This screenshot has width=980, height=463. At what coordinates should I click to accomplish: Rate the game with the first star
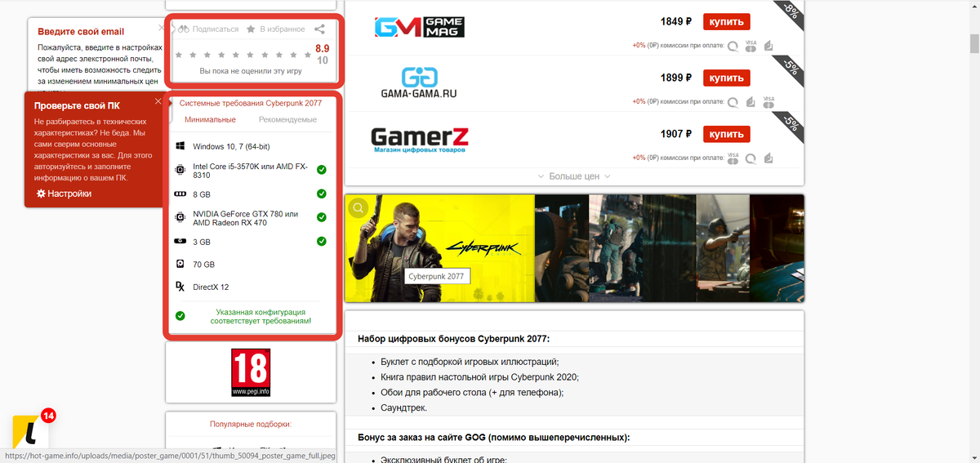178,55
